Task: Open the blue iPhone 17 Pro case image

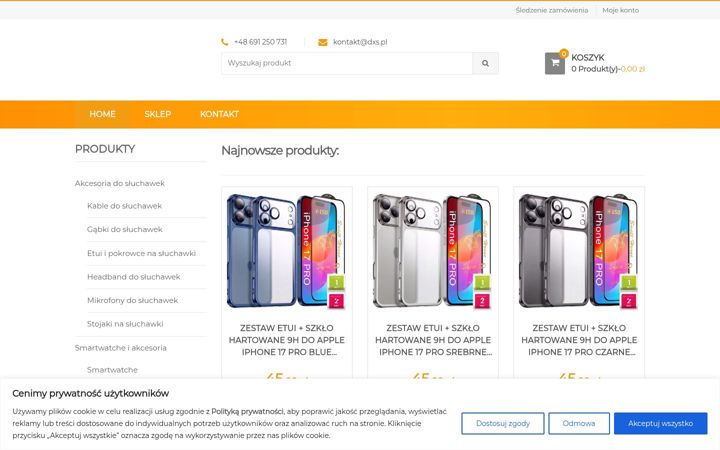Action: [x=287, y=252]
